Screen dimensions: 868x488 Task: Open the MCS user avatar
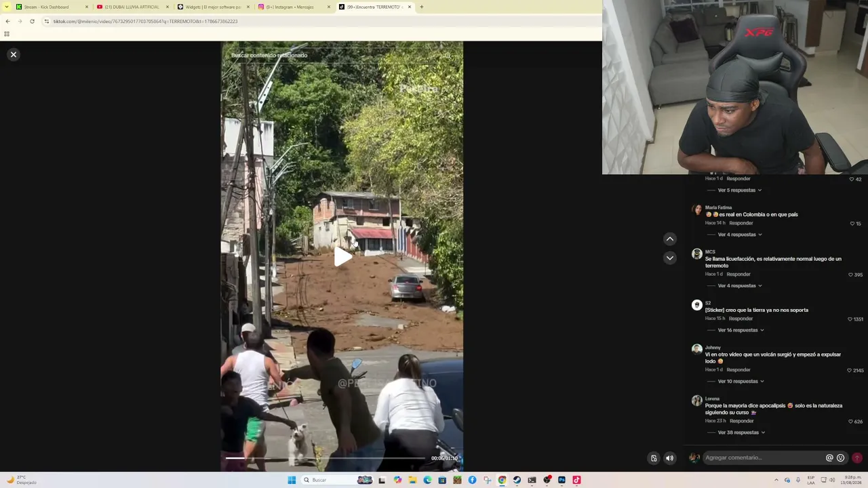click(696, 253)
